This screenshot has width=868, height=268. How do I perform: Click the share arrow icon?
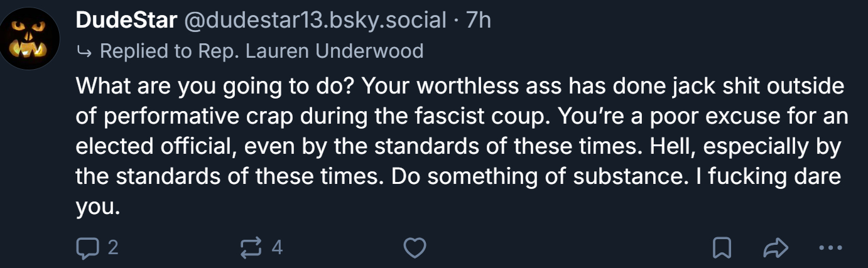click(774, 248)
